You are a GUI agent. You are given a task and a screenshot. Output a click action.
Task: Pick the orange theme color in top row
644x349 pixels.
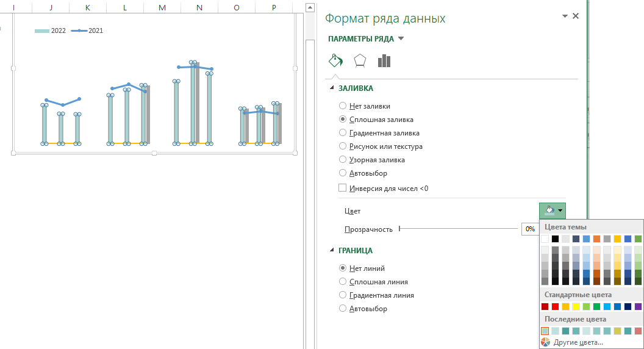coord(596,239)
